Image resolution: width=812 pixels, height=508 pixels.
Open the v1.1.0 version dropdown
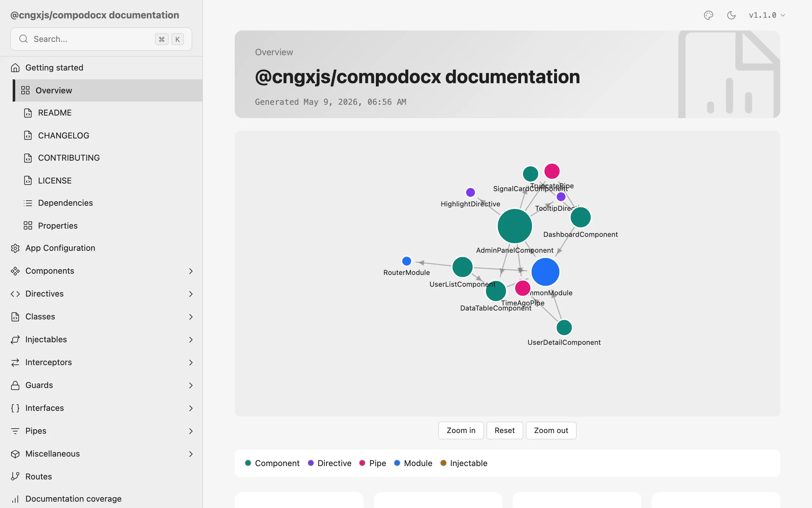click(x=767, y=15)
